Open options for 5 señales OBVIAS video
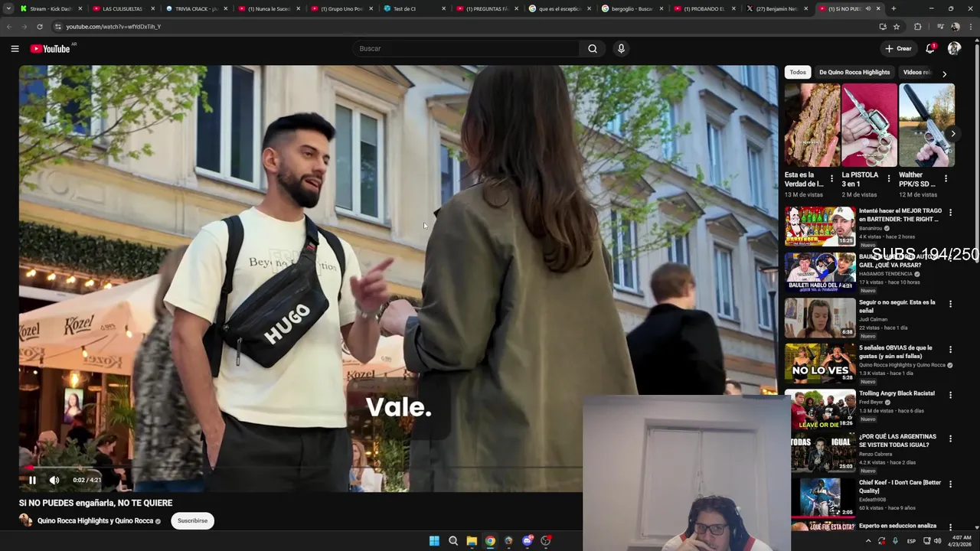 coord(950,349)
